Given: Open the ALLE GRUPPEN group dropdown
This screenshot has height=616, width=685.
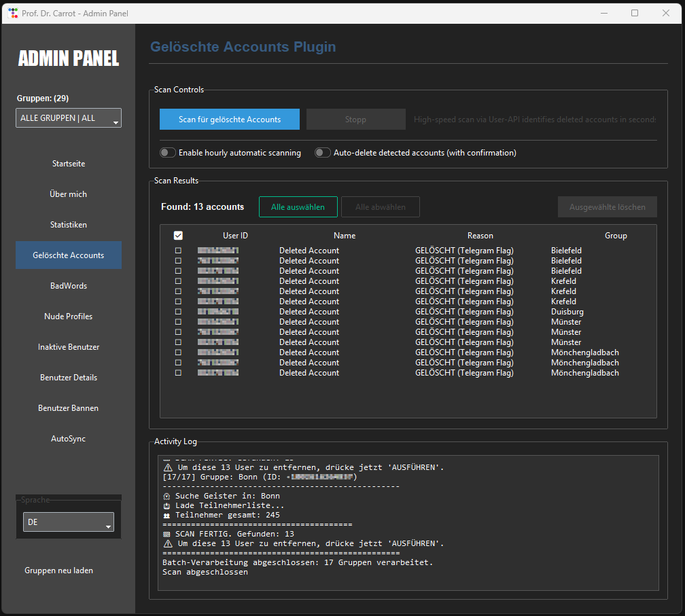Looking at the screenshot, I should pyautogui.click(x=69, y=118).
